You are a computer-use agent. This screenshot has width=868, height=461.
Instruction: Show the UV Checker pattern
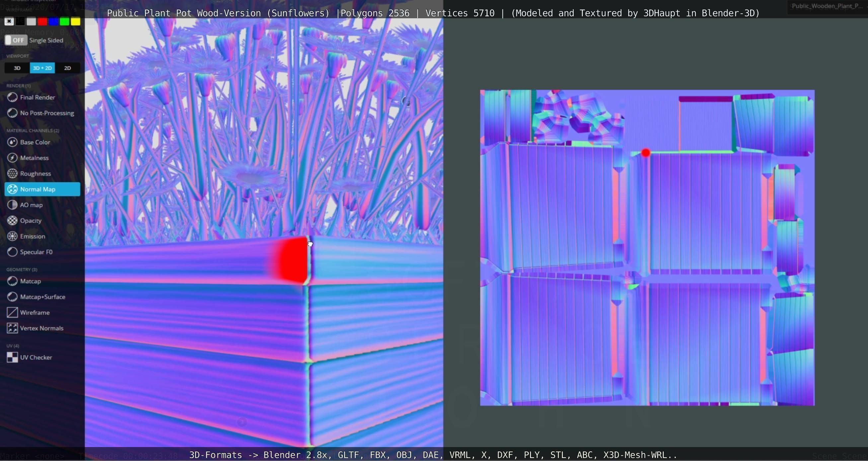tap(13, 357)
